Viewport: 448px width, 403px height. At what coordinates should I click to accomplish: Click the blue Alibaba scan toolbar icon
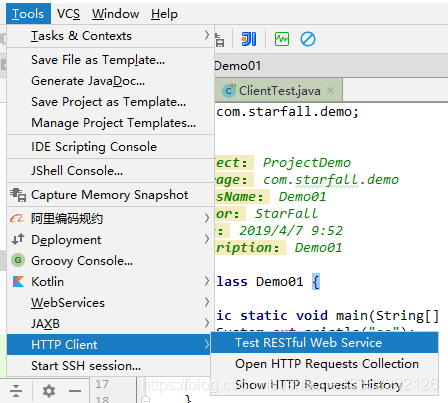point(249,39)
